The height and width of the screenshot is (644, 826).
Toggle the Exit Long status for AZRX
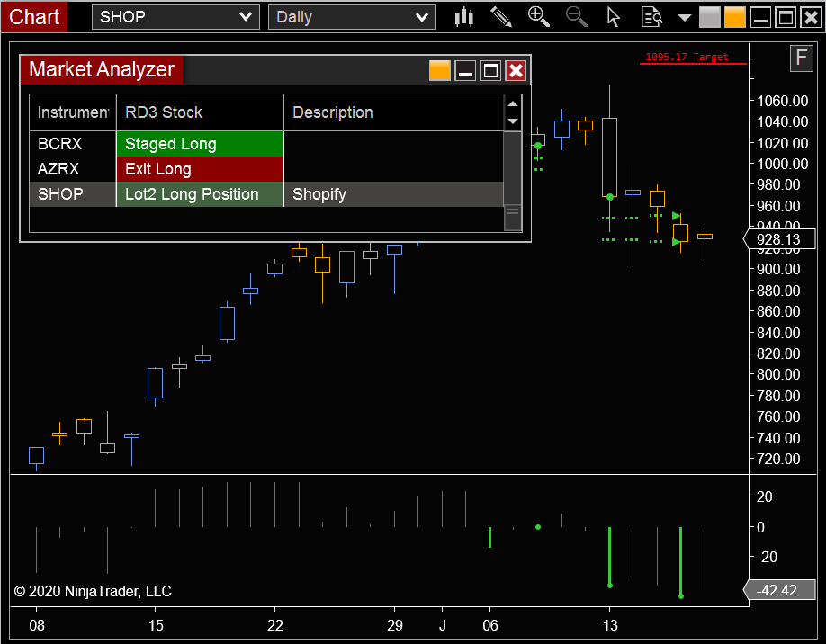(x=200, y=168)
